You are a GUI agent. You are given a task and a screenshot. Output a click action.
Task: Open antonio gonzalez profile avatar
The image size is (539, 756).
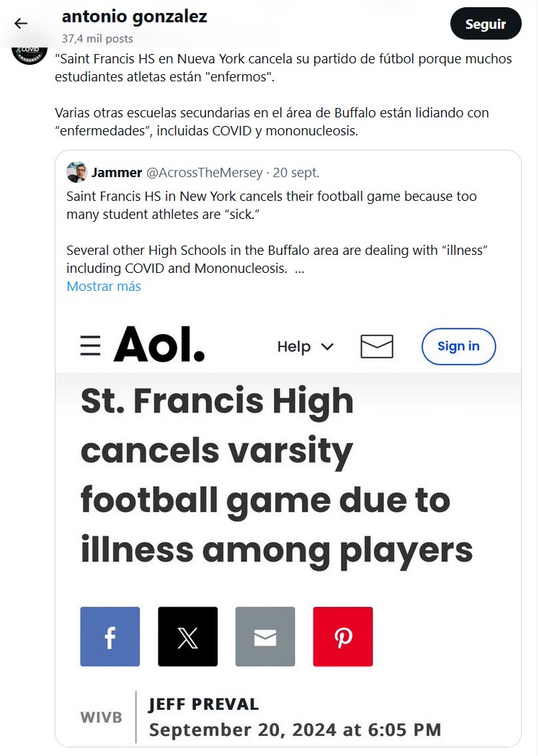coord(30,52)
